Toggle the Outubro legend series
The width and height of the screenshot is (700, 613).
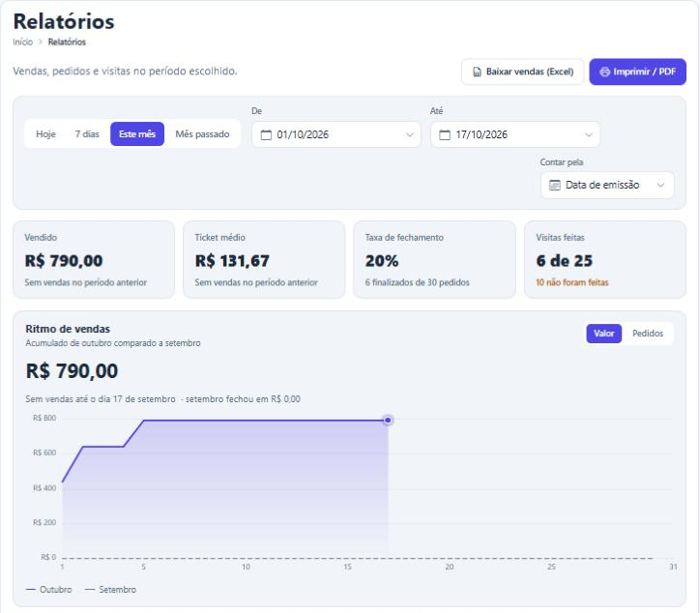pos(48,590)
